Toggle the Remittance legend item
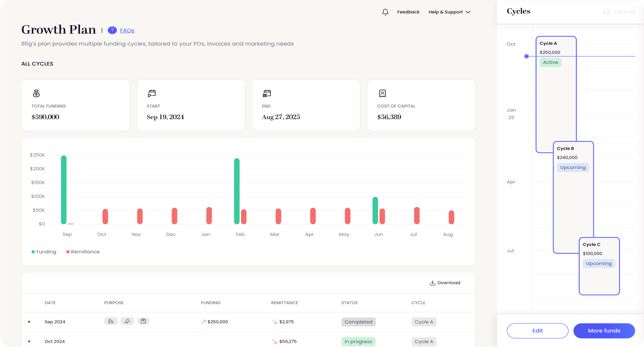 tap(83, 252)
